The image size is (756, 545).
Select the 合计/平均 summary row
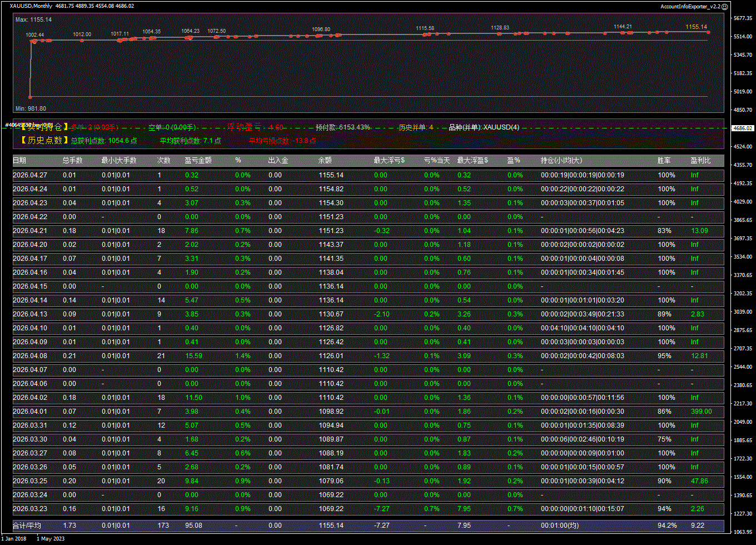pyautogui.click(x=27, y=526)
